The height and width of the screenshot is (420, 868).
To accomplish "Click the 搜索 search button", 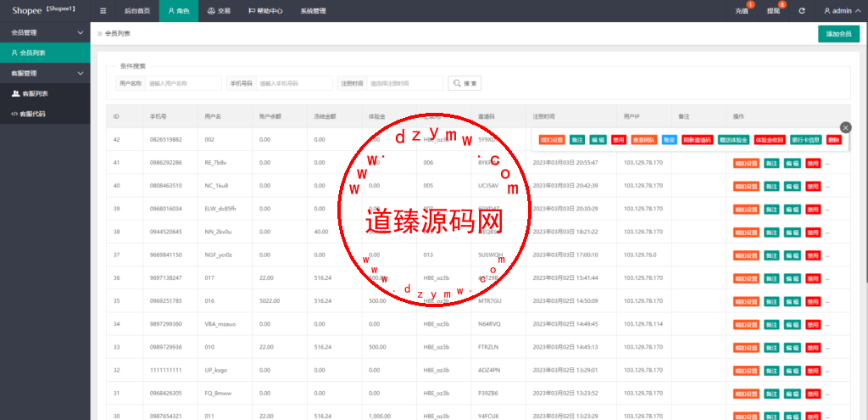I will tap(465, 84).
